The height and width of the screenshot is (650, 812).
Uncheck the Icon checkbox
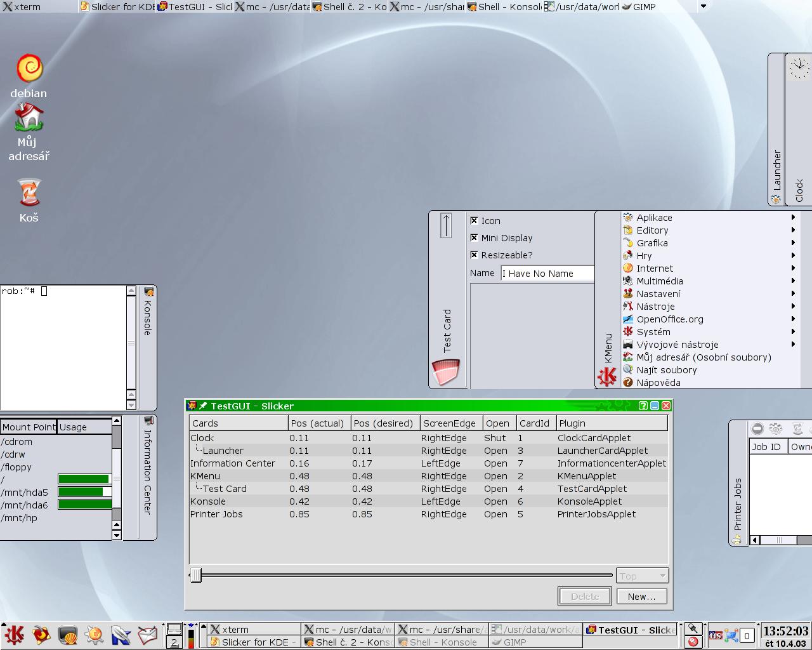[474, 221]
